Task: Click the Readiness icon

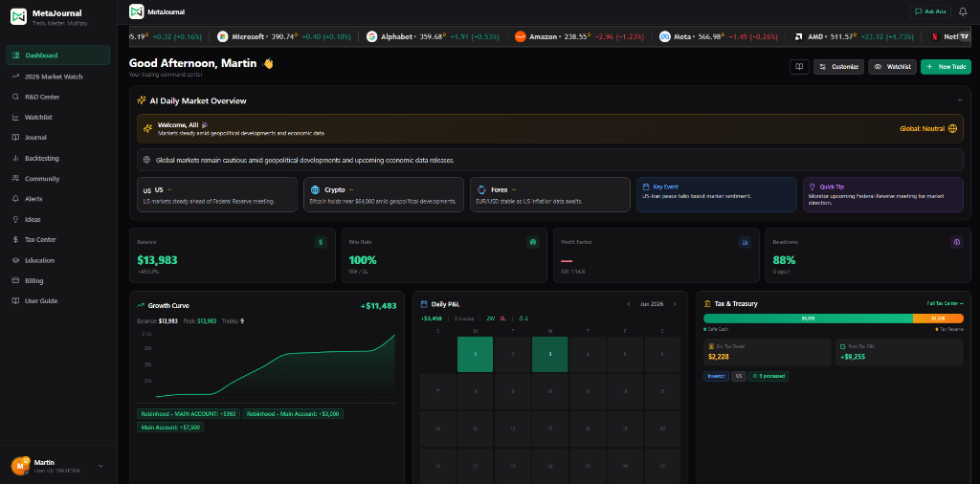Action: 956,242
